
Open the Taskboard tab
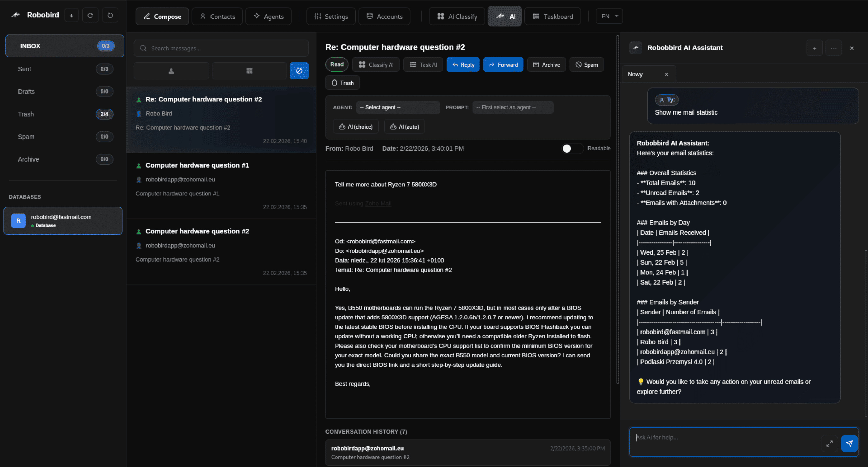[x=552, y=16]
